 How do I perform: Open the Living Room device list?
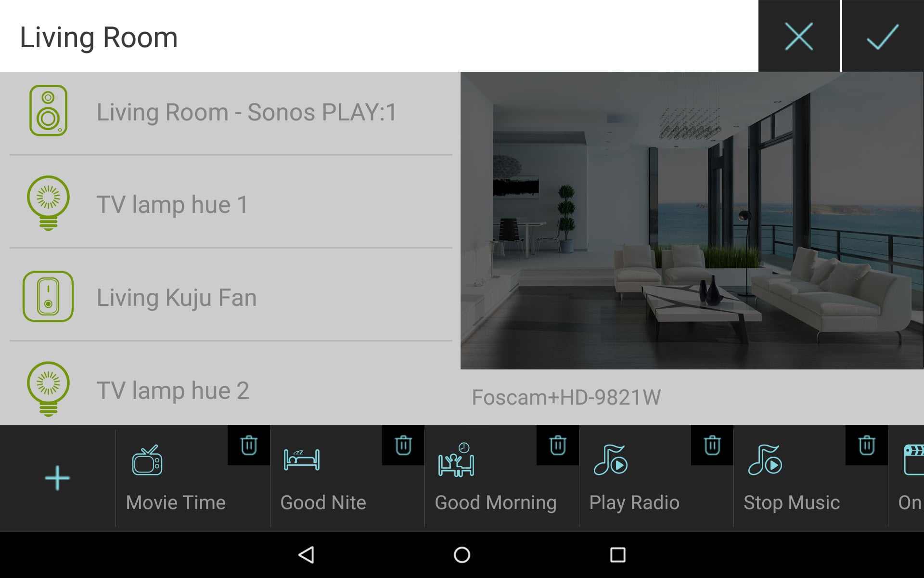(x=99, y=37)
